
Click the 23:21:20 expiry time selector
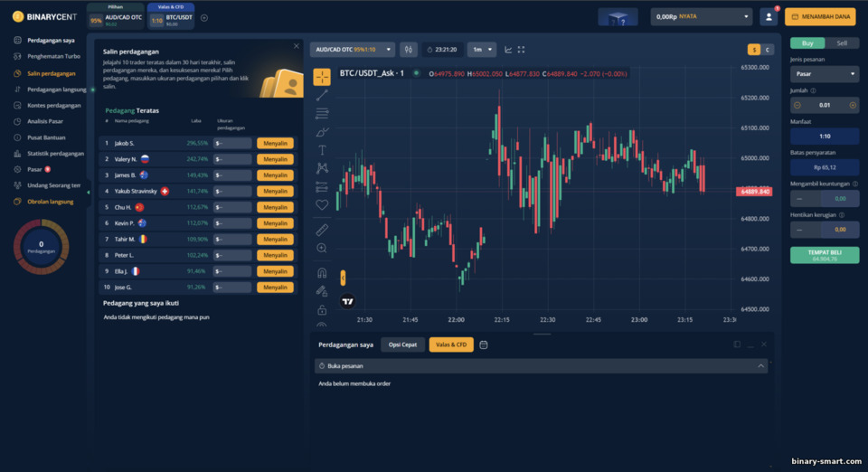coord(442,50)
